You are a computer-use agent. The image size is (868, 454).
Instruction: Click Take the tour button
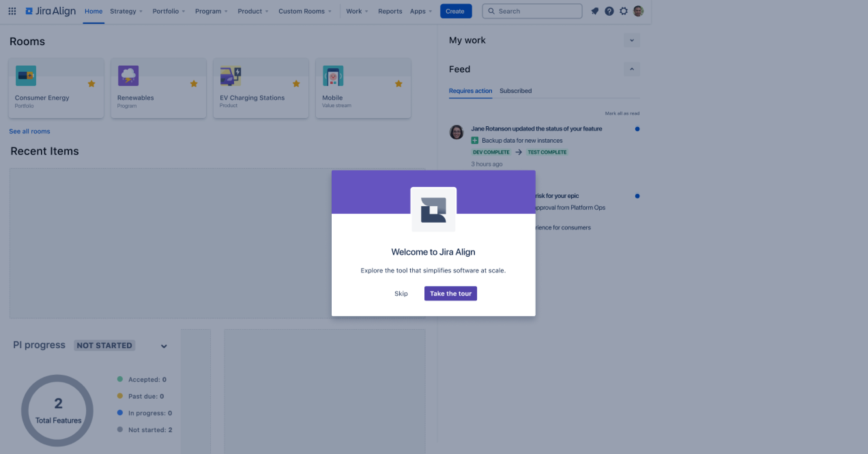pyautogui.click(x=450, y=294)
